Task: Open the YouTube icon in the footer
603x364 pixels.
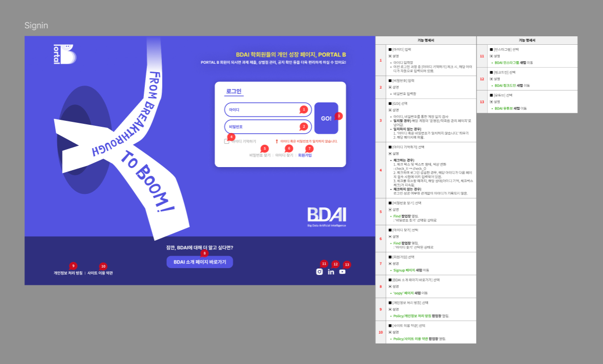Action: [x=343, y=272]
